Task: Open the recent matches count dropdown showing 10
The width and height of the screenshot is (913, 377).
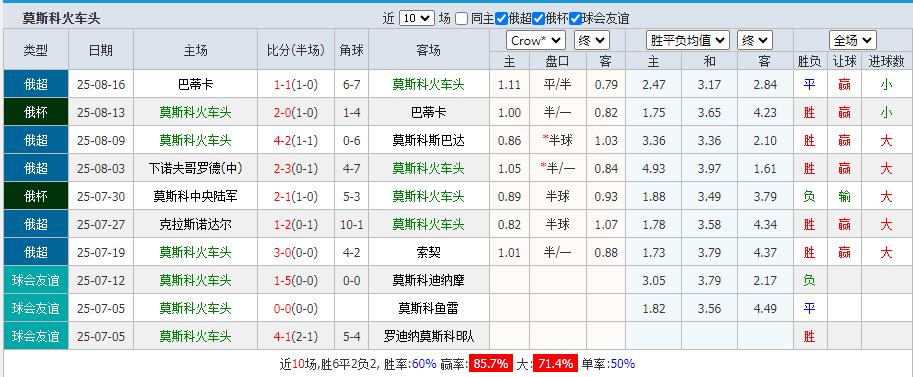Action: [x=417, y=18]
